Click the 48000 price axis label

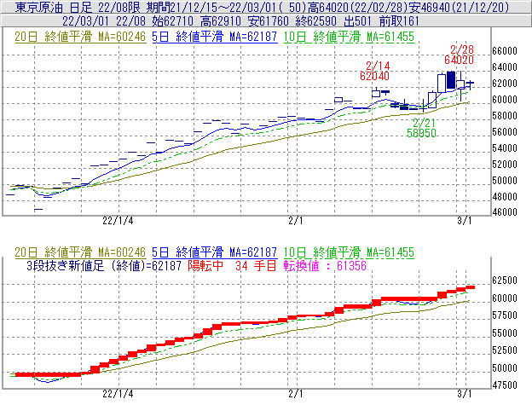click(x=505, y=196)
